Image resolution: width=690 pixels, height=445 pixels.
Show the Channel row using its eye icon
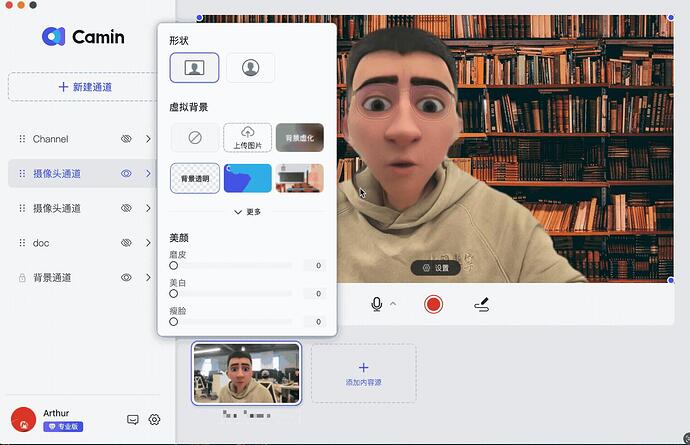(127, 139)
